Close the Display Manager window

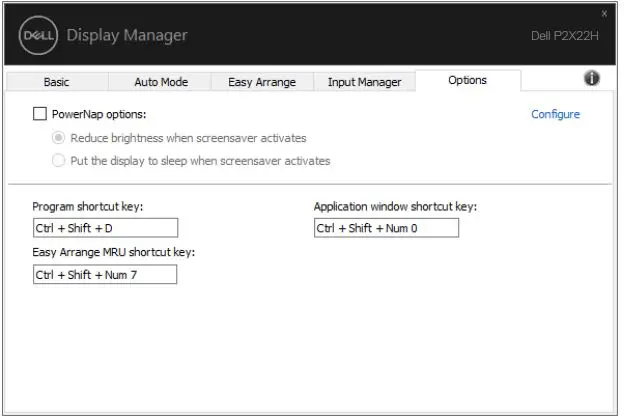tap(604, 14)
